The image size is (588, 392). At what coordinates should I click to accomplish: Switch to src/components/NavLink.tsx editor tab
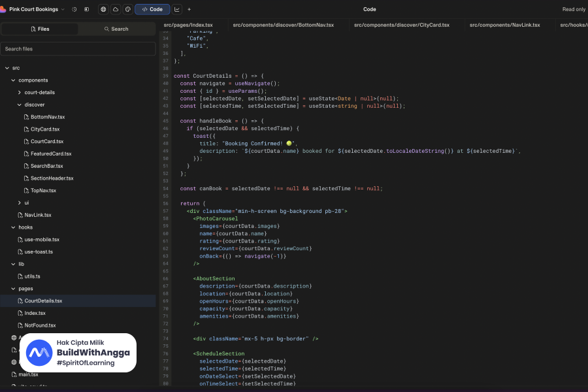coord(504,25)
